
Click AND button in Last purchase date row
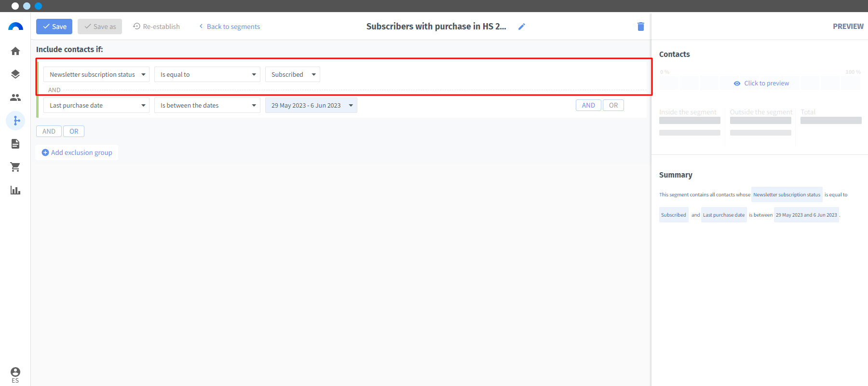click(x=588, y=105)
